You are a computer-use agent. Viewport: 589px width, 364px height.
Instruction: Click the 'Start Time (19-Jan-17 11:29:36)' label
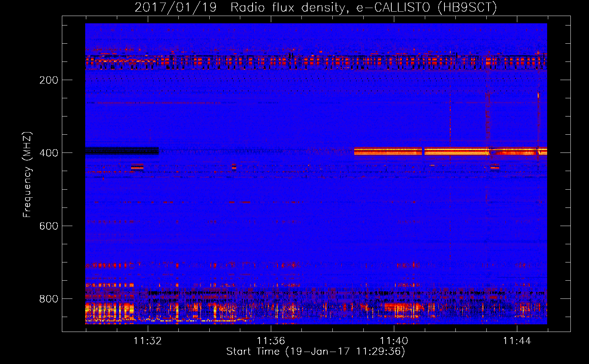click(x=316, y=352)
